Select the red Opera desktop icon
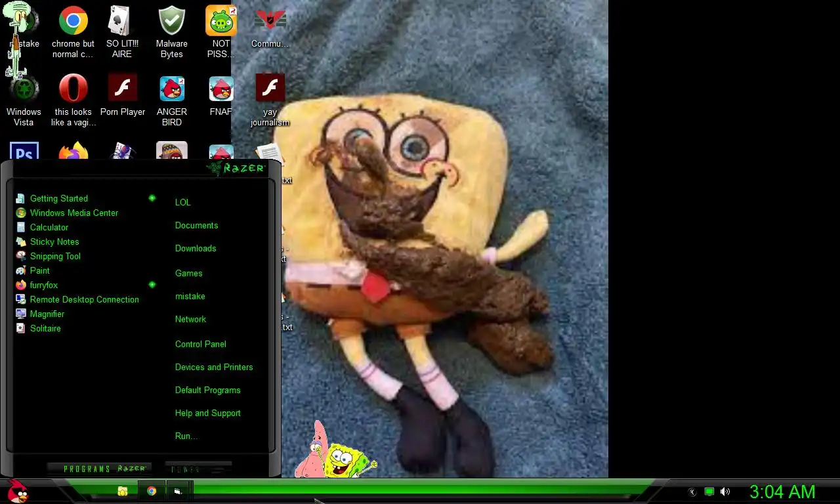 [x=73, y=100]
